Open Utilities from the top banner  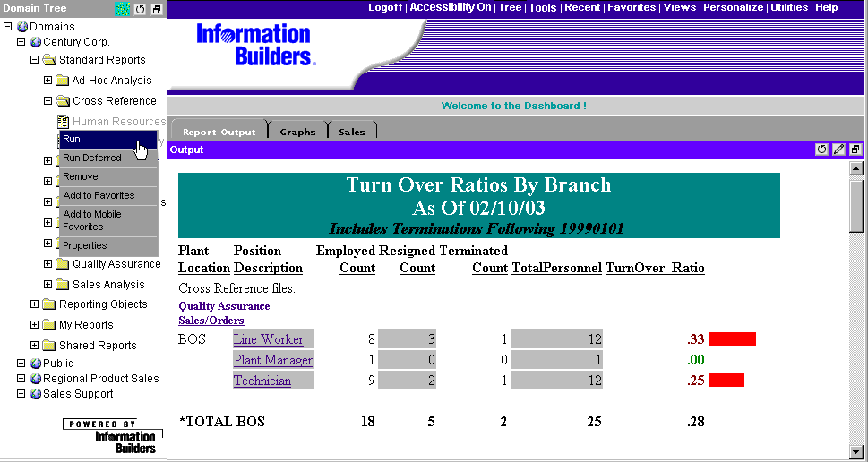click(x=789, y=8)
